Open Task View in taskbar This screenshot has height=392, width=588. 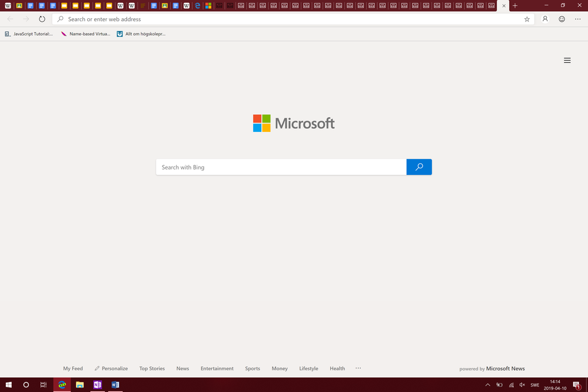(x=44, y=384)
